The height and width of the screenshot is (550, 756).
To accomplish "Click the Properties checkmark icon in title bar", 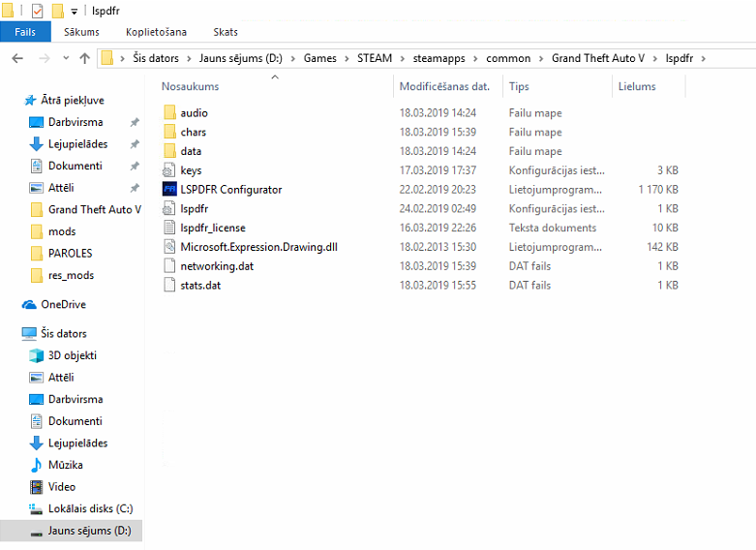I will [37, 11].
